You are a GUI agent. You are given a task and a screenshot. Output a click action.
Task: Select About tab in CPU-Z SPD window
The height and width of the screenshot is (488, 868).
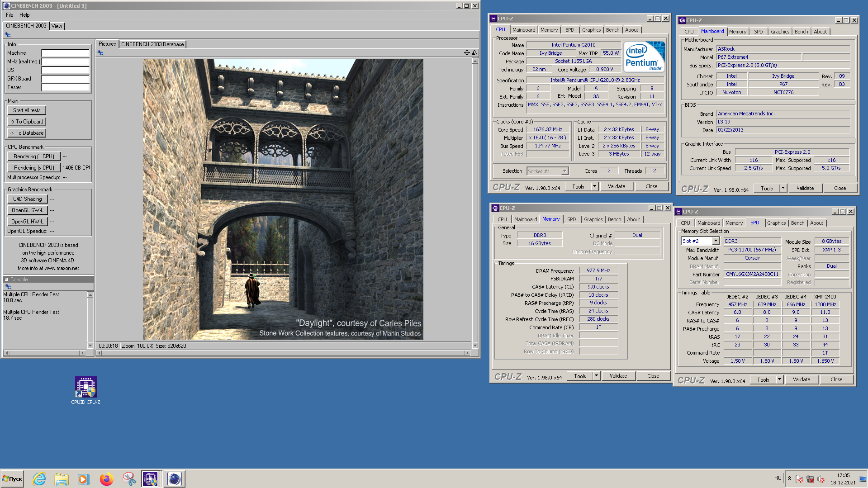pos(817,223)
